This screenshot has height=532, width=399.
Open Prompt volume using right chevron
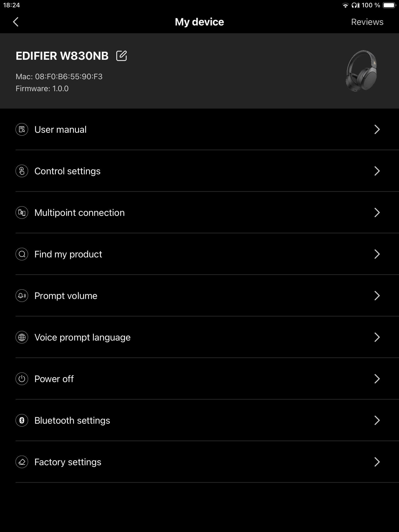(377, 296)
